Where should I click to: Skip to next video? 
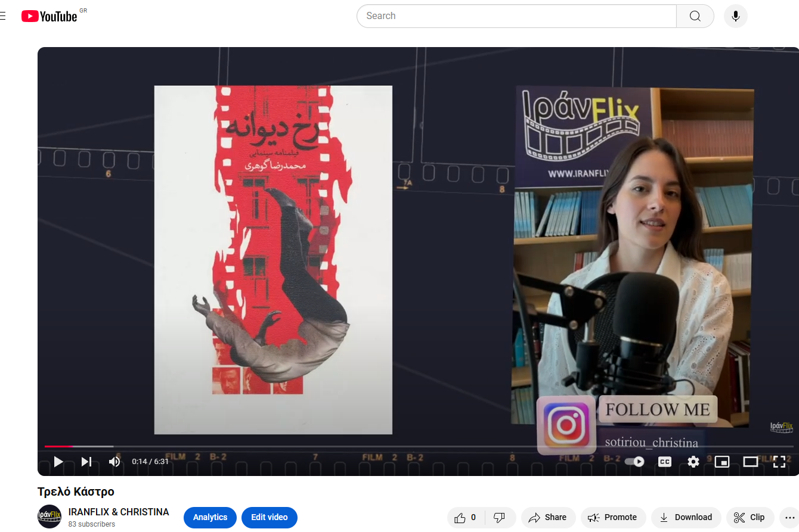[86, 462]
